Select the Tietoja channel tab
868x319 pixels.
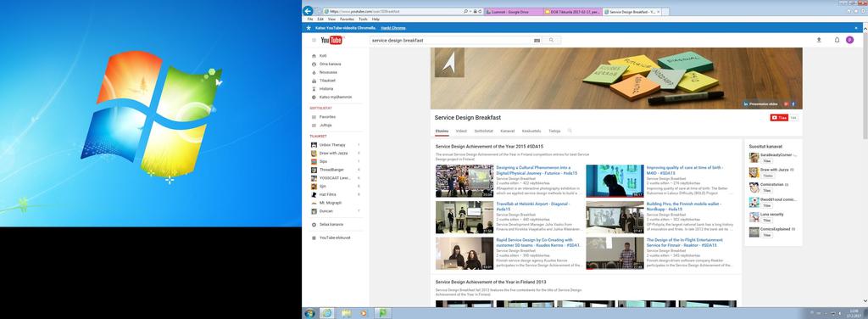coord(554,132)
